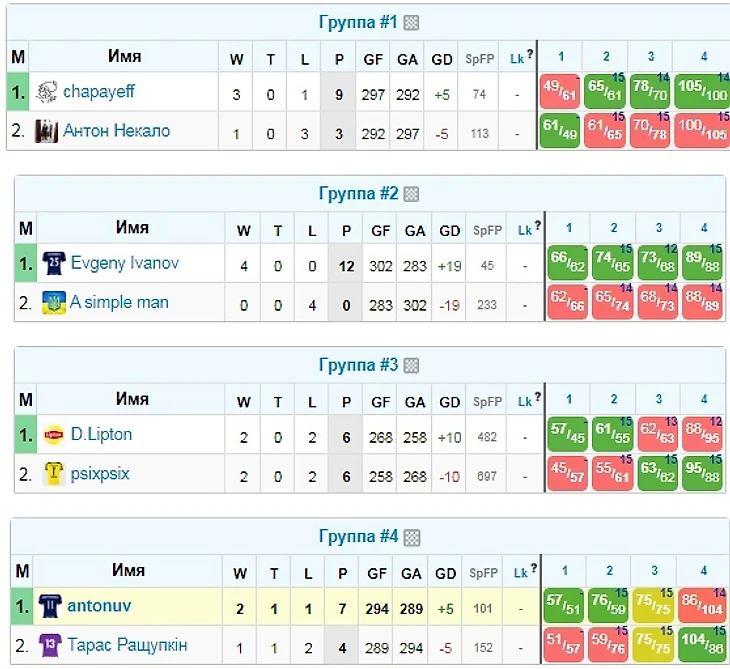Screen dimensions: 730x669
Task: Click Evgeny Ivanov's jersey icon
Action: click(54, 264)
